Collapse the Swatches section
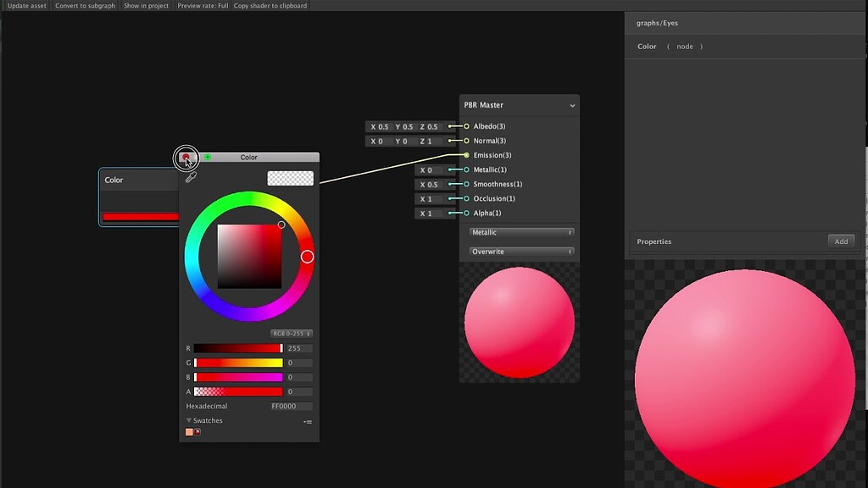The height and width of the screenshot is (488, 868). coord(187,419)
